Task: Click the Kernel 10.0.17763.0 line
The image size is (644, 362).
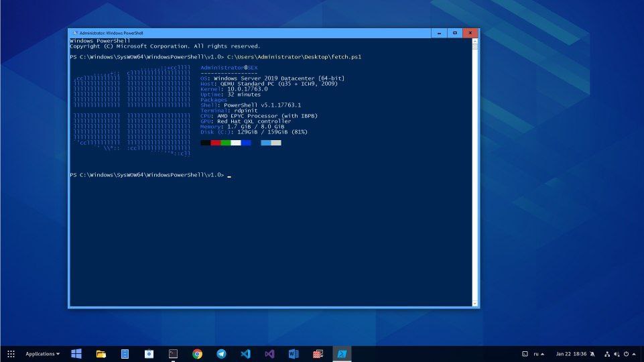Action: 234,89
